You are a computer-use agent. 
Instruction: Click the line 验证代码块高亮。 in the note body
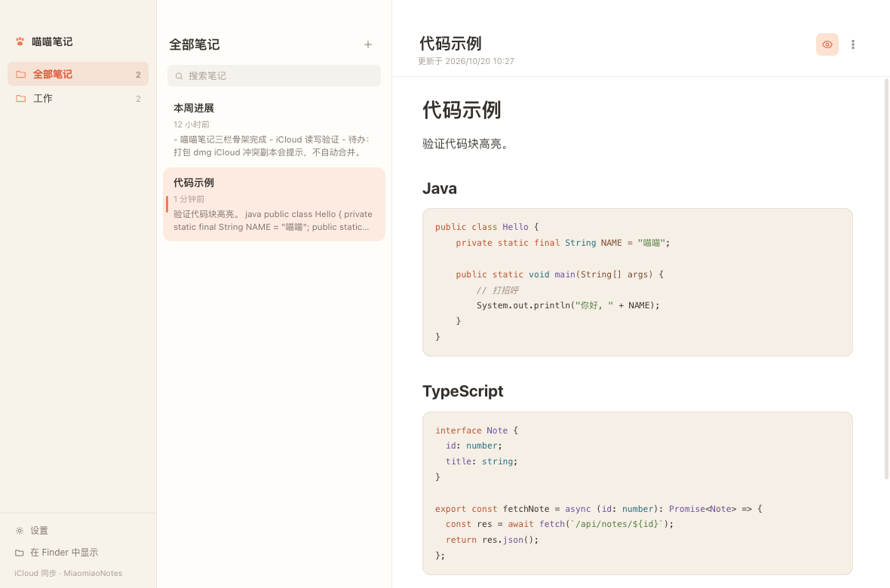coord(465,144)
